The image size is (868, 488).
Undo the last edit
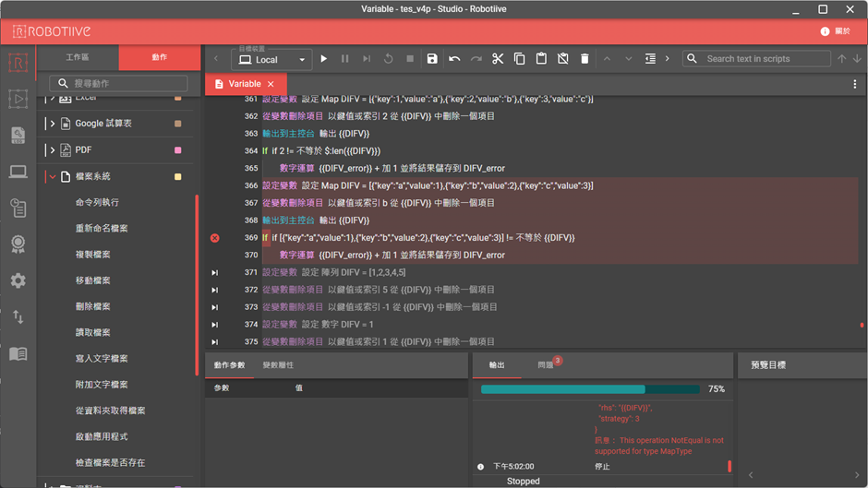pyautogui.click(x=454, y=59)
